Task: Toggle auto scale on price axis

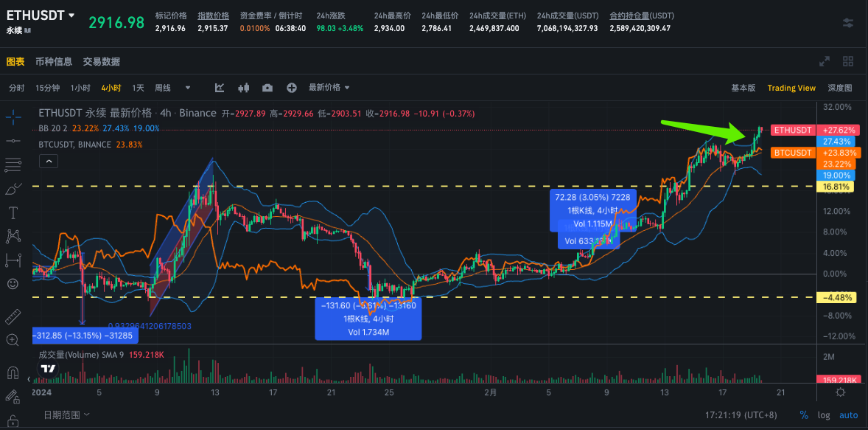Action: (849, 415)
